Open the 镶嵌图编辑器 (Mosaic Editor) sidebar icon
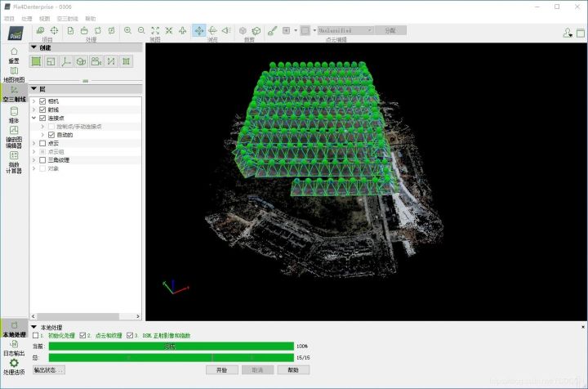The image size is (588, 389). 14,134
